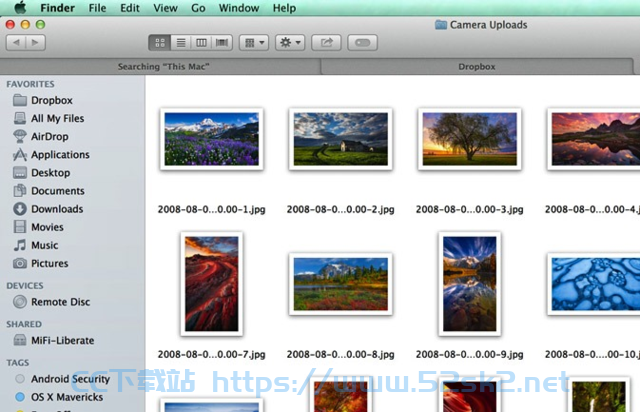640x412 pixels.
Task: Click the Android Security tag label
Action: (x=71, y=379)
